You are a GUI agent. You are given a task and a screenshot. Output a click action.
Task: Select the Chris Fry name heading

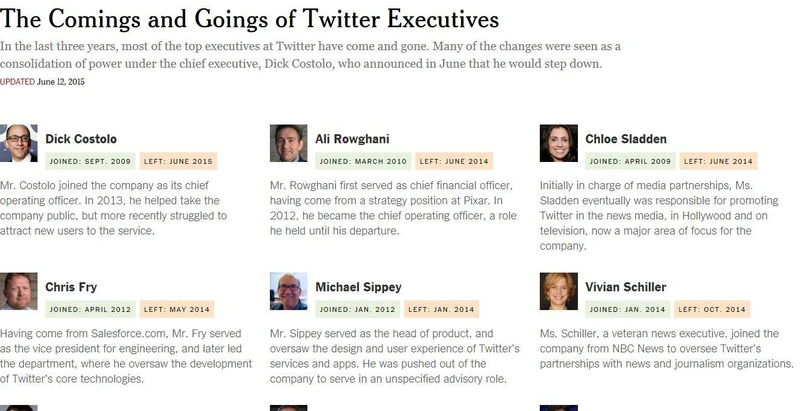pos(71,287)
